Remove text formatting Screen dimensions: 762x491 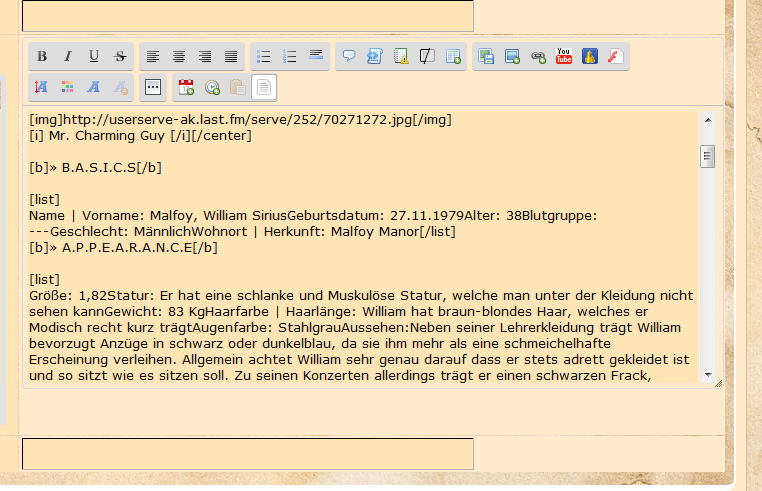(120, 88)
